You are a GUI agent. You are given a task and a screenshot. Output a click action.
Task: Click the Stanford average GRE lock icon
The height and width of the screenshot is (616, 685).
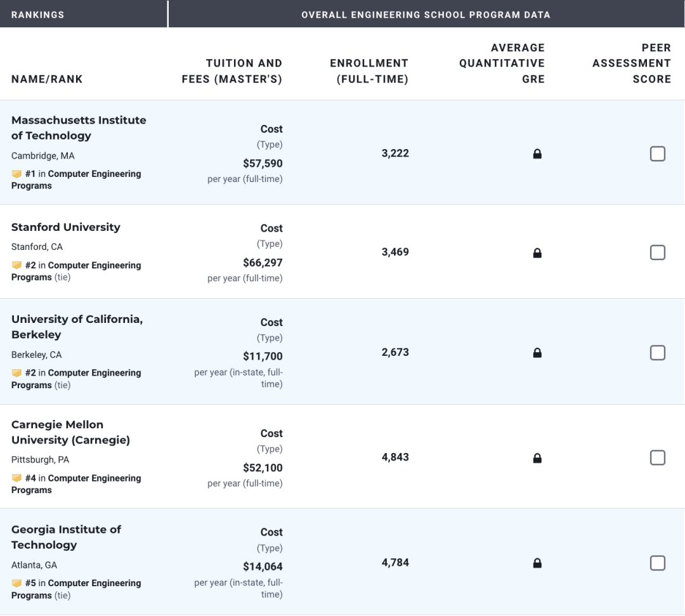(537, 253)
